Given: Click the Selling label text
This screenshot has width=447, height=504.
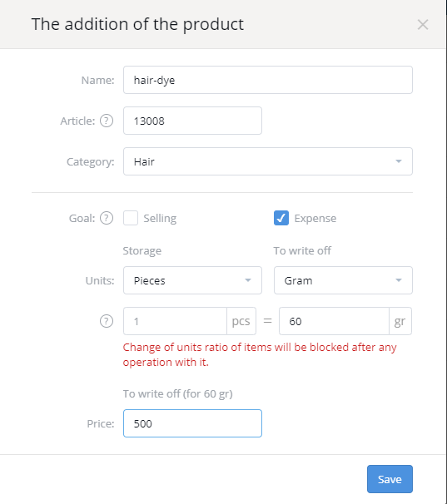Looking at the screenshot, I should click(160, 218).
